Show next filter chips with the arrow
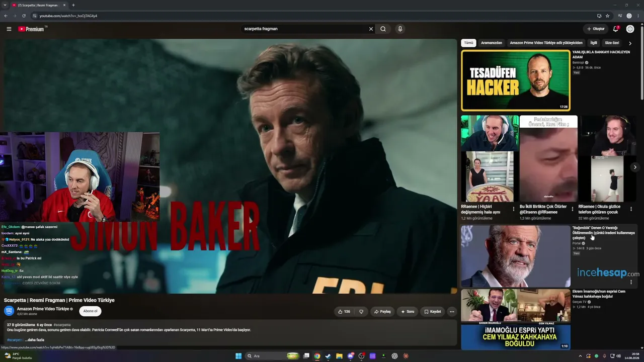 (630, 43)
